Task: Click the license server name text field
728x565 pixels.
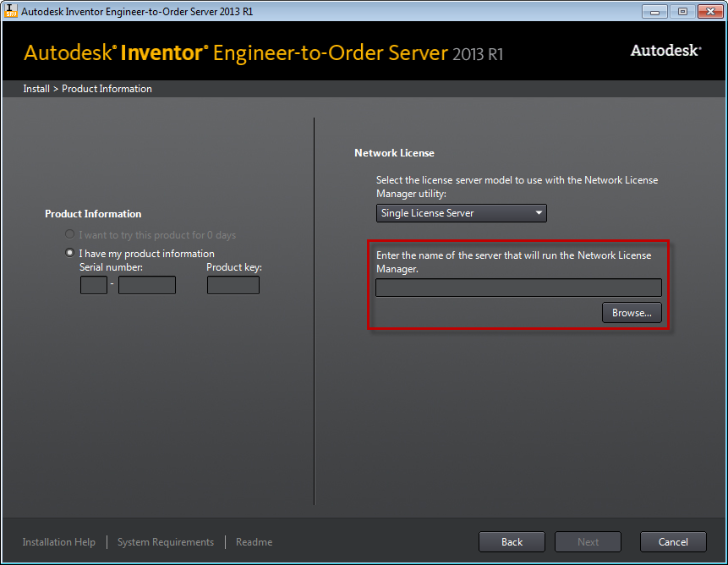Action: click(518, 288)
